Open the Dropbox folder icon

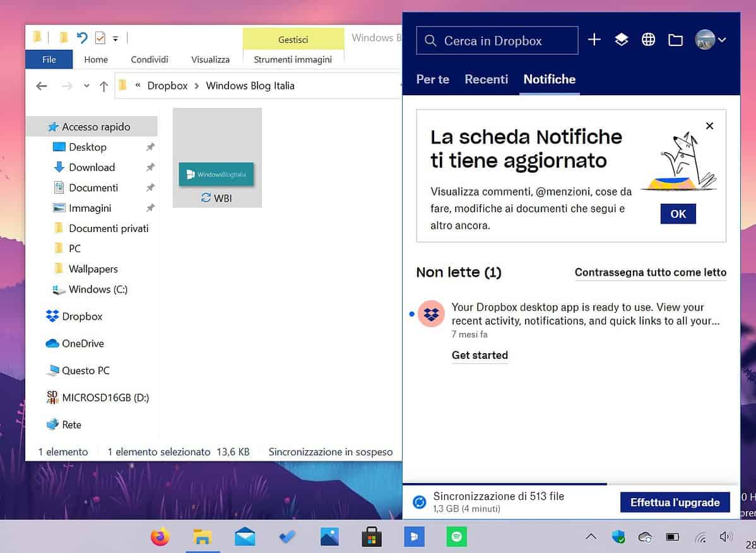coord(675,39)
